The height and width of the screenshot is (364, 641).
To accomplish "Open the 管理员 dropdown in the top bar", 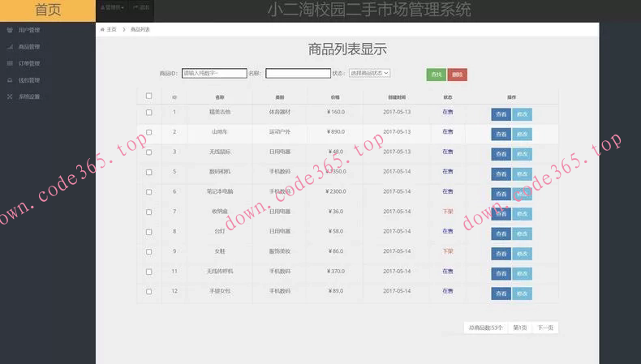I will pyautogui.click(x=112, y=7).
